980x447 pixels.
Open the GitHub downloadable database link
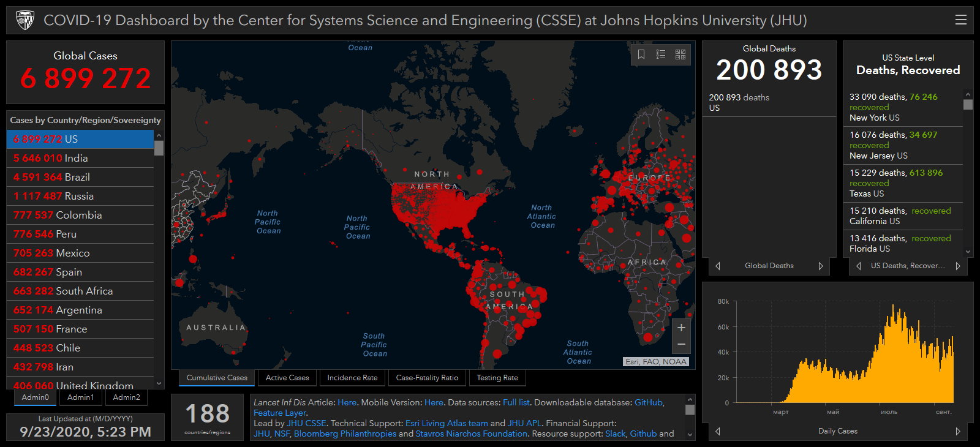[x=649, y=402]
